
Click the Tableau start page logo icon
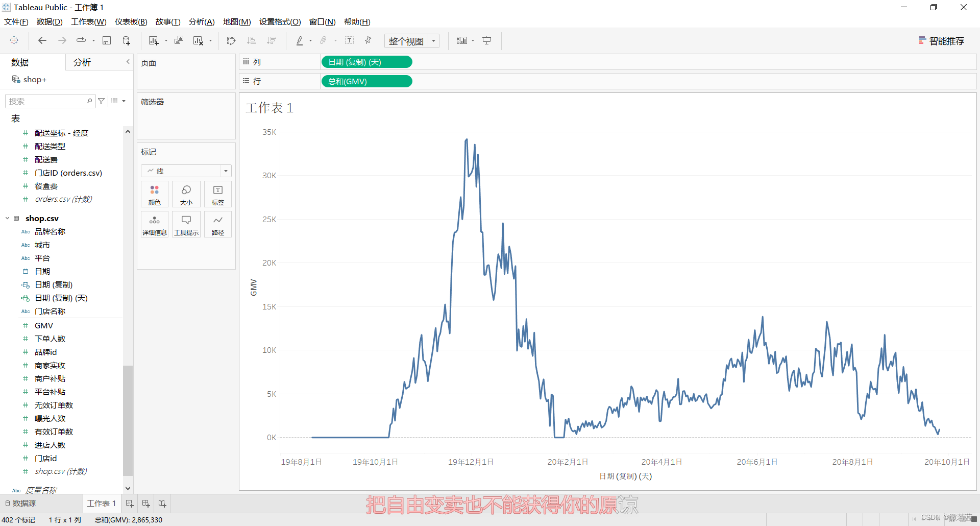(x=14, y=40)
